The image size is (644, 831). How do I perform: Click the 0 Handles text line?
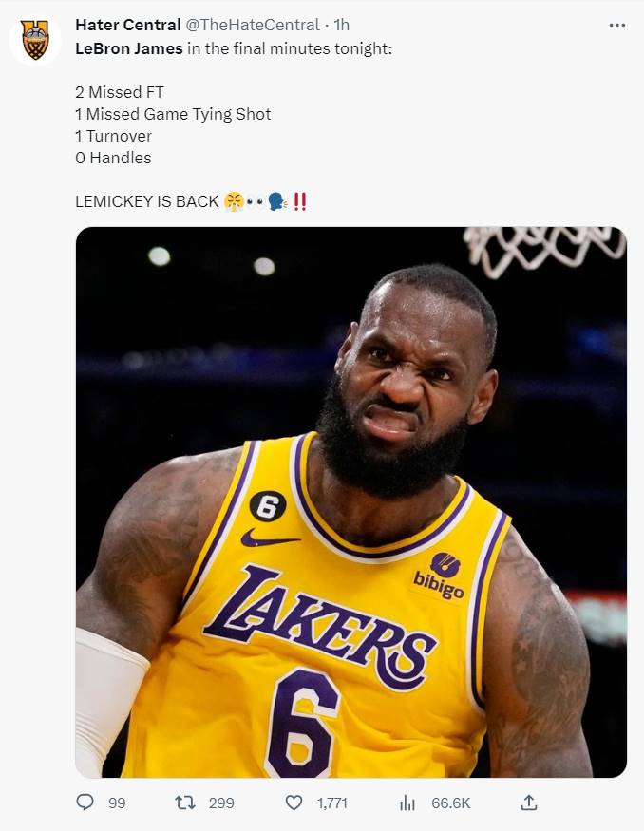coord(113,158)
